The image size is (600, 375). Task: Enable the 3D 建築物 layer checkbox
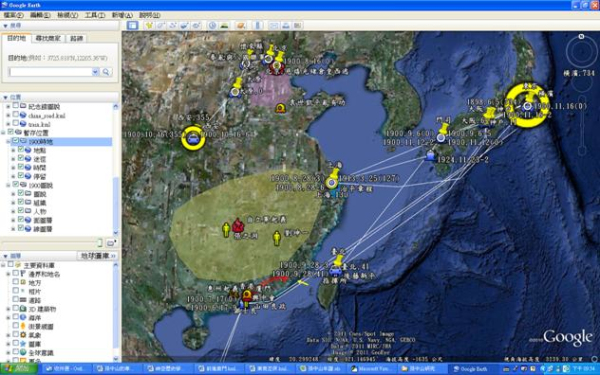point(15,308)
